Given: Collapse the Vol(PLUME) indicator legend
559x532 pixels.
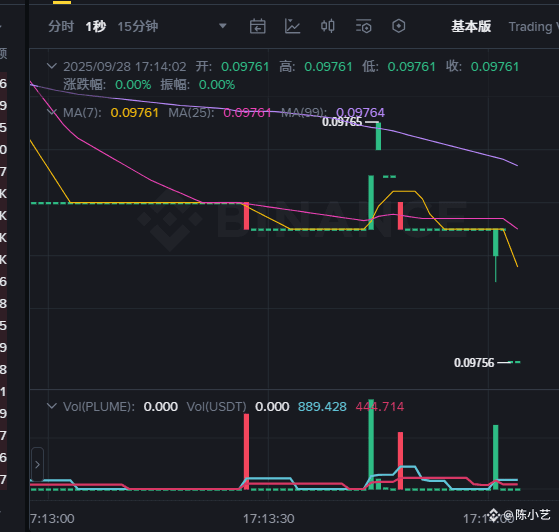Looking at the screenshot, I should point(52,406).
